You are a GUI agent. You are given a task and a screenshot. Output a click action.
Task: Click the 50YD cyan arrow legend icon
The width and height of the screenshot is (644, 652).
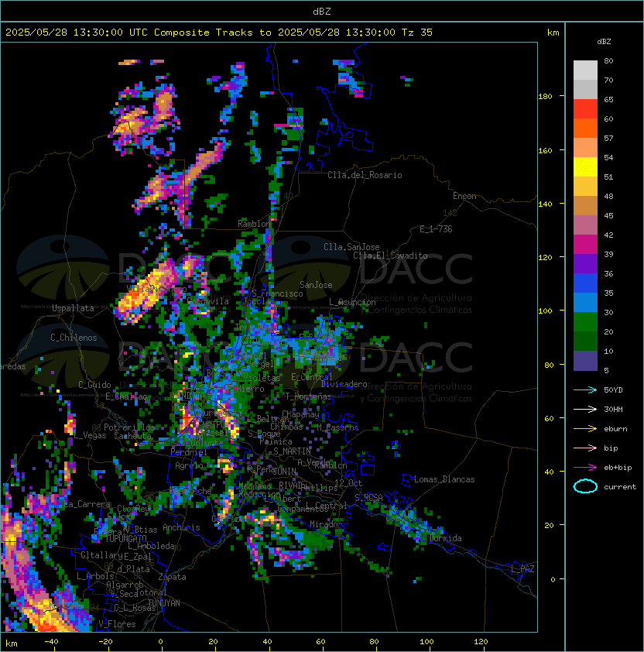click(x=585, y=390)
